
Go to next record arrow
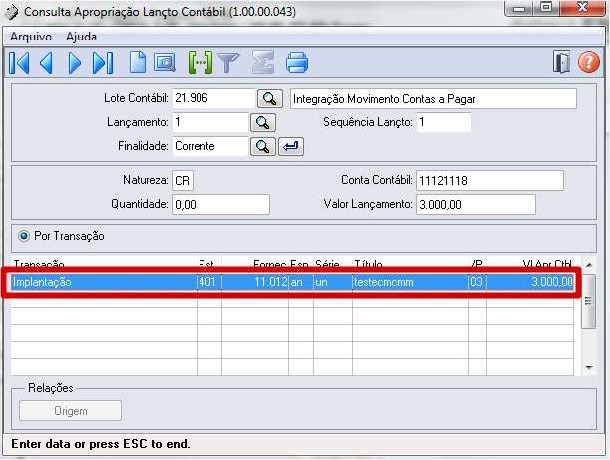tap(74, 63)
